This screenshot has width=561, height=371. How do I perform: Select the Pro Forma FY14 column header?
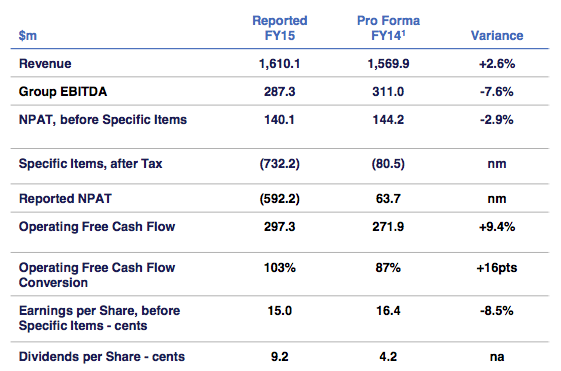point(389,28)
